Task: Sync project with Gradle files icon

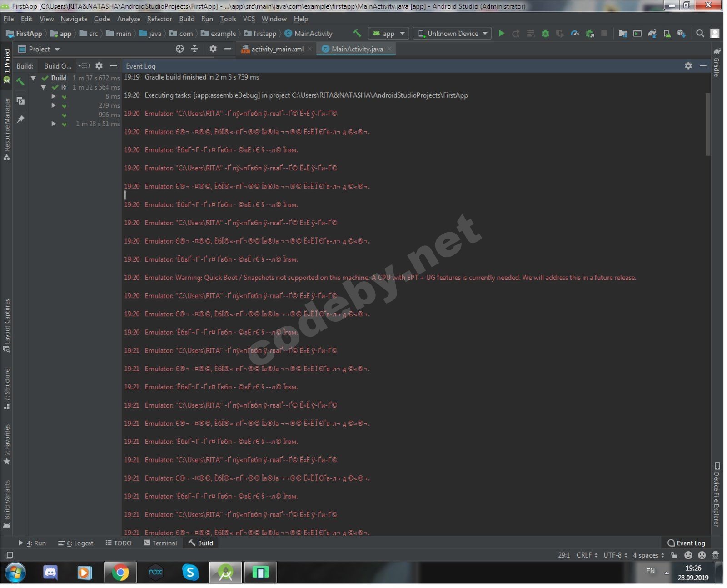Action: point(652,33)
